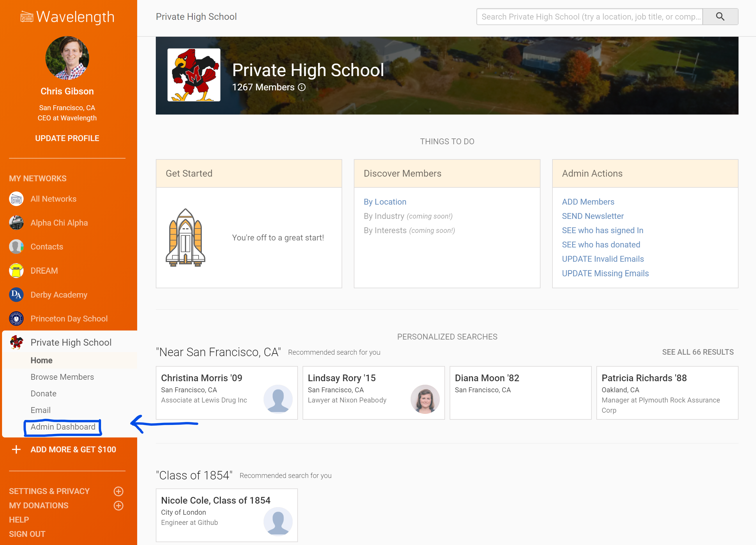Click SEND Newsletter link
Viewport: 756px width, 545px height.
(x=592, y=216)
